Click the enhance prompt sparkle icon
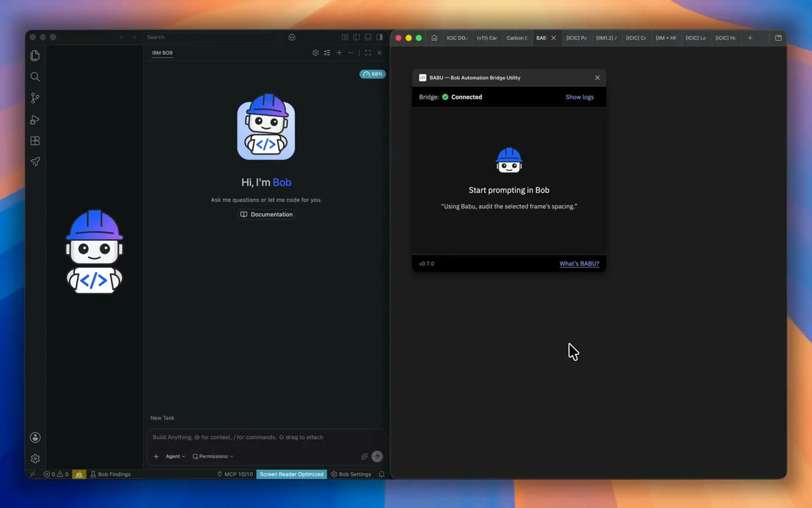 pyautogui.click(x=364, y=457)
